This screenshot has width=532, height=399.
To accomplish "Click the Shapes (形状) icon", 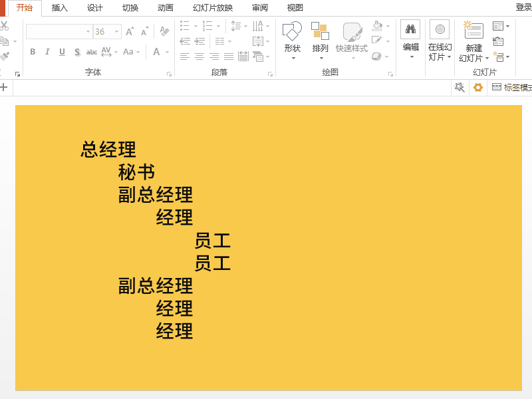I will coord(292,31).
